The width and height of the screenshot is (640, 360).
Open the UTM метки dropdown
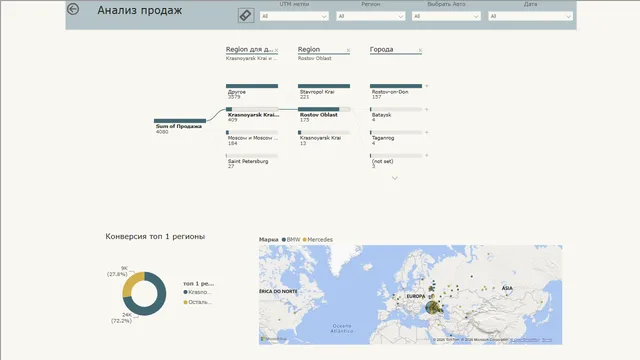tap(294, 16)
